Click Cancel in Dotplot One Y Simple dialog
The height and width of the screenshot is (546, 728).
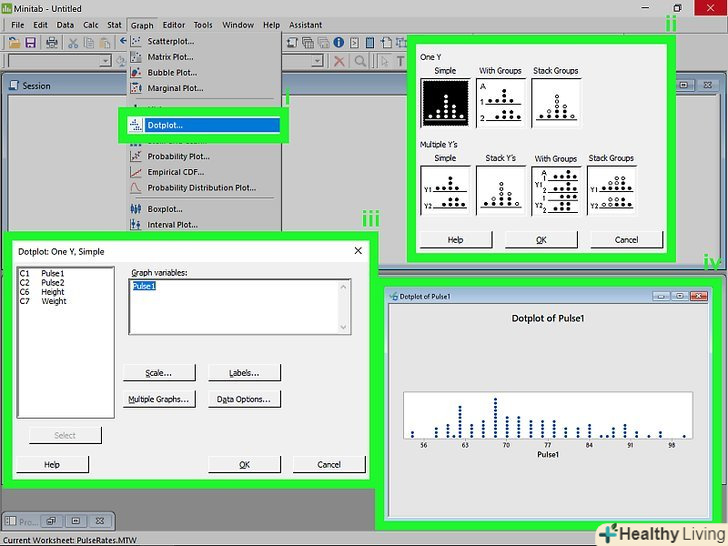[x=329, y=464]
